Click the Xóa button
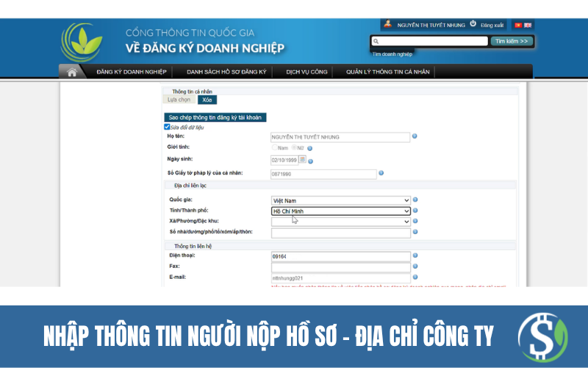Viewport: 588px width, 368px height. click(207, 100)
